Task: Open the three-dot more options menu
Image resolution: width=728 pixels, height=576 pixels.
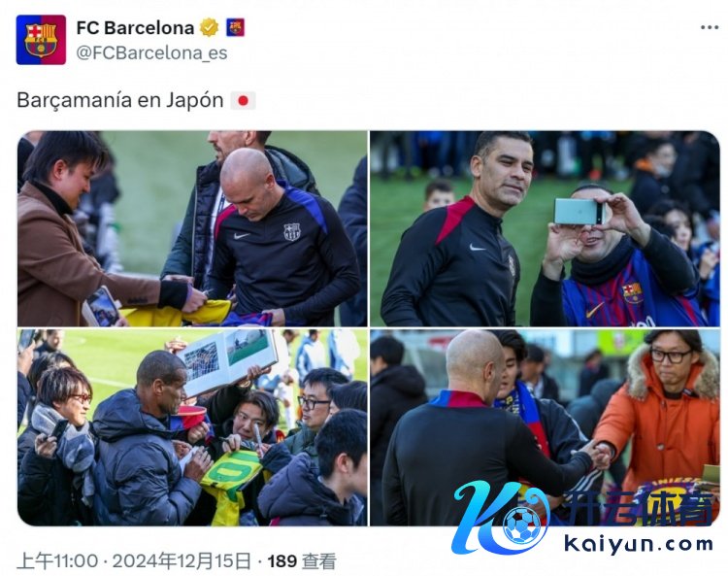Action: pyautogui.click(x=710, y=28)
